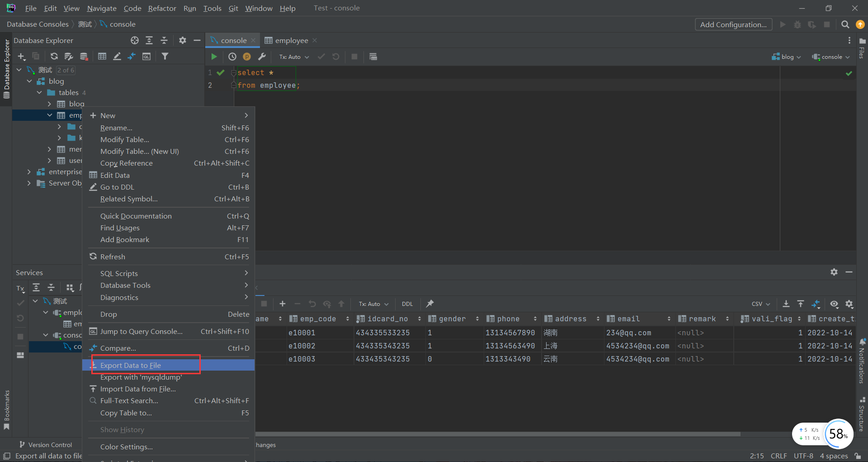This screenshot has height=462, width=868.
Task: Click the Search Everywhere magnifier icon
Action: pyautogui.click(x=845, y=24)
